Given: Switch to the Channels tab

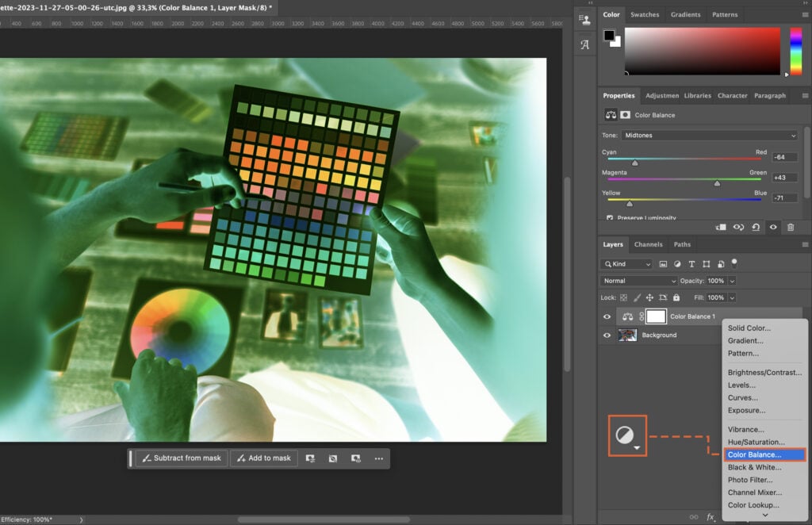Looking at the screenshot, I should (649, 244).
